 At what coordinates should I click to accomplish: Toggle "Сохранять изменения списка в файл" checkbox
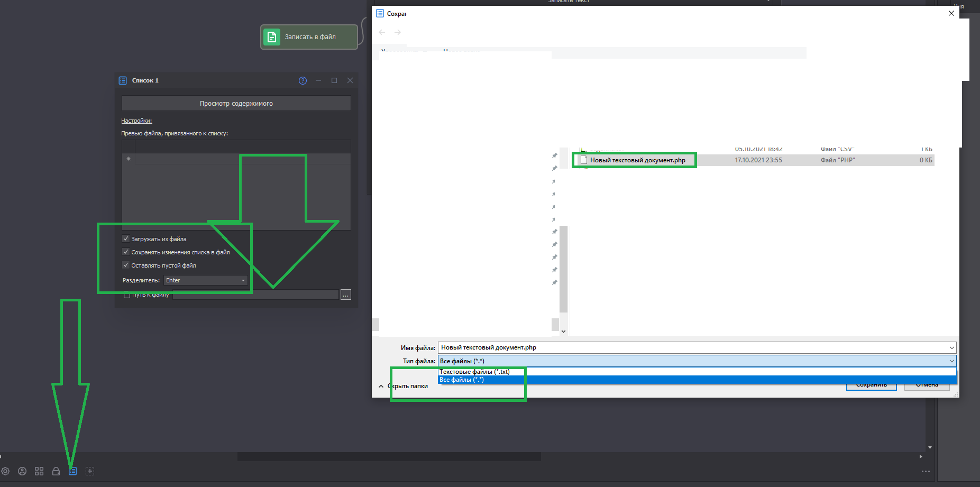(126, 252)
